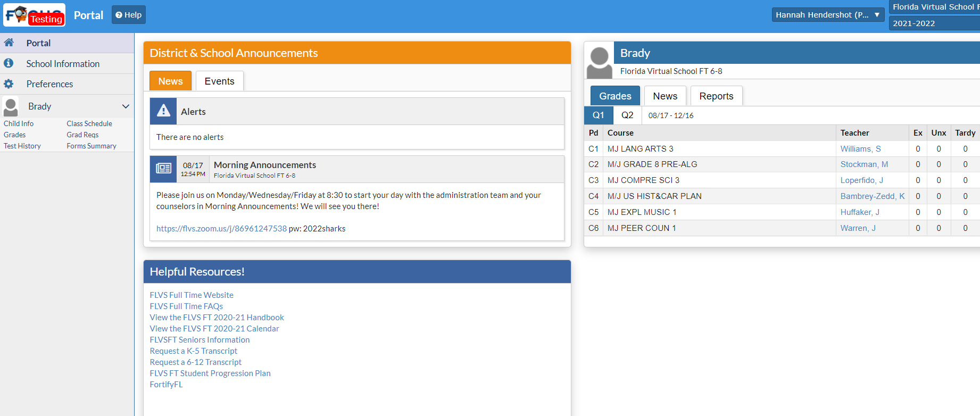
Task: Click the M/J US HIST&CAR PLAN course
Action: pyautogui.click(x=654, y=196)
